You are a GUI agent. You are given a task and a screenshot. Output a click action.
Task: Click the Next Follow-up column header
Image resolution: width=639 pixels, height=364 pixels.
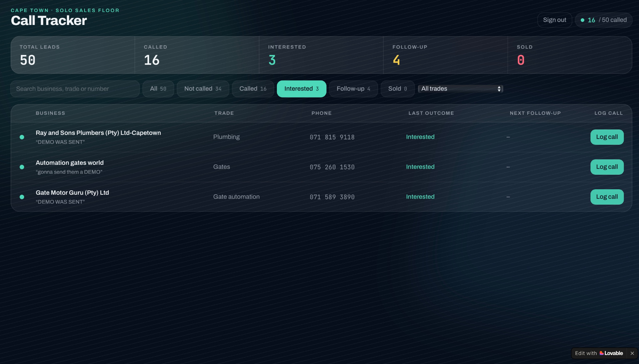point(535,113)
